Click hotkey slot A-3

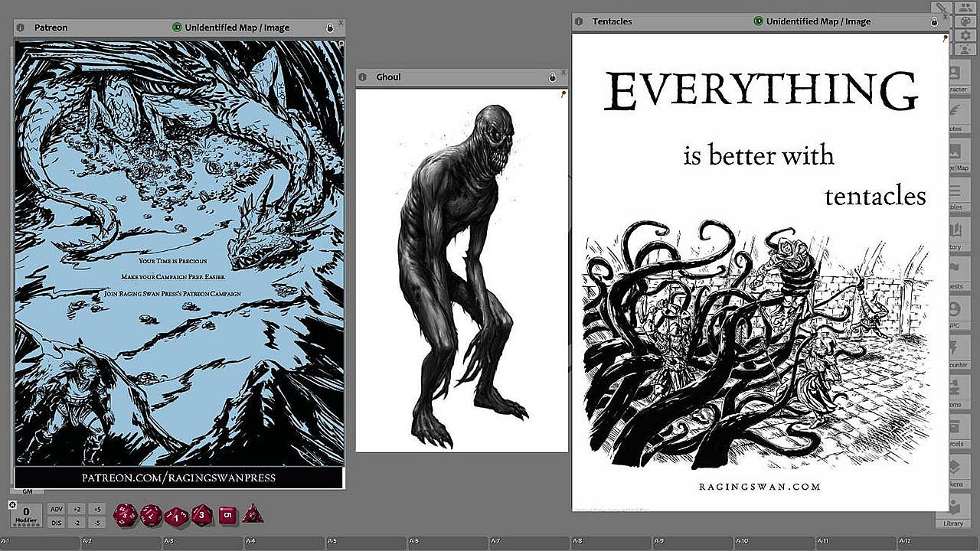[x=204, y=543]
